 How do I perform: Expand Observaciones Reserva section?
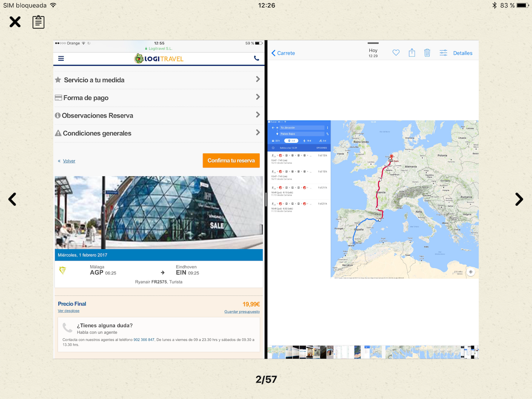coord(158,115)
